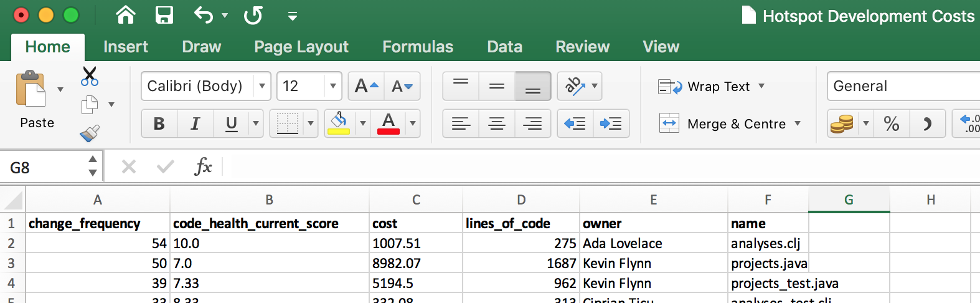Toggle Italic formatting

pyautogui.click(x=195, y=123)
